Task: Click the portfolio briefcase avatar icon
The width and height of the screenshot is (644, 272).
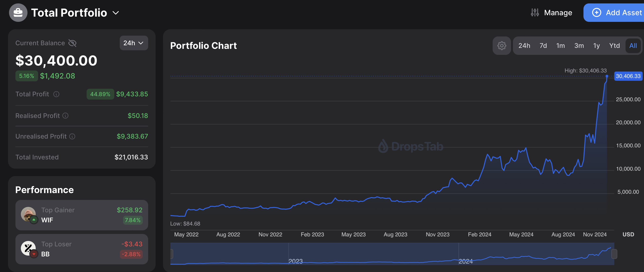Action: point(18,12)
